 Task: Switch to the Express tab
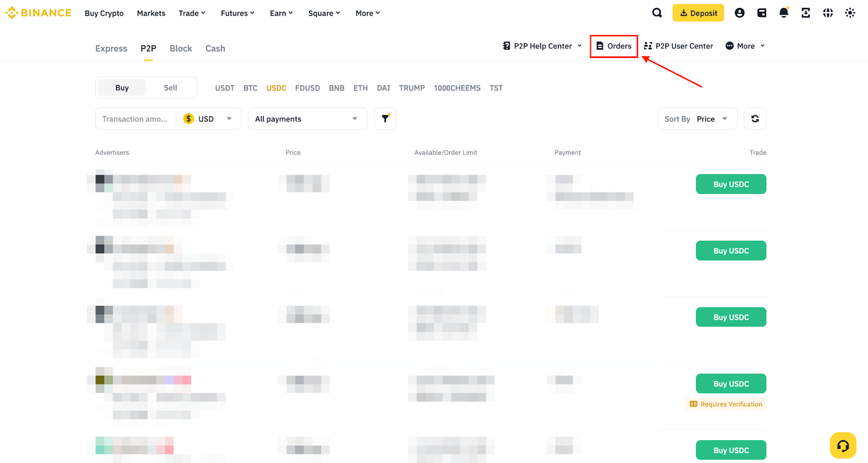pyautogui.click(x=111, y=48)
